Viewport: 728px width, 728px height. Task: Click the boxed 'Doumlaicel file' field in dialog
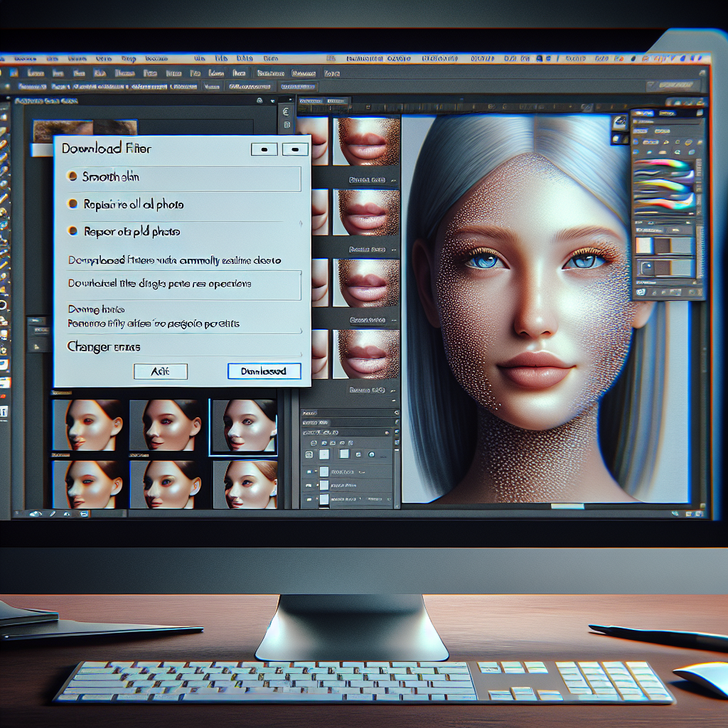[184, 284]
